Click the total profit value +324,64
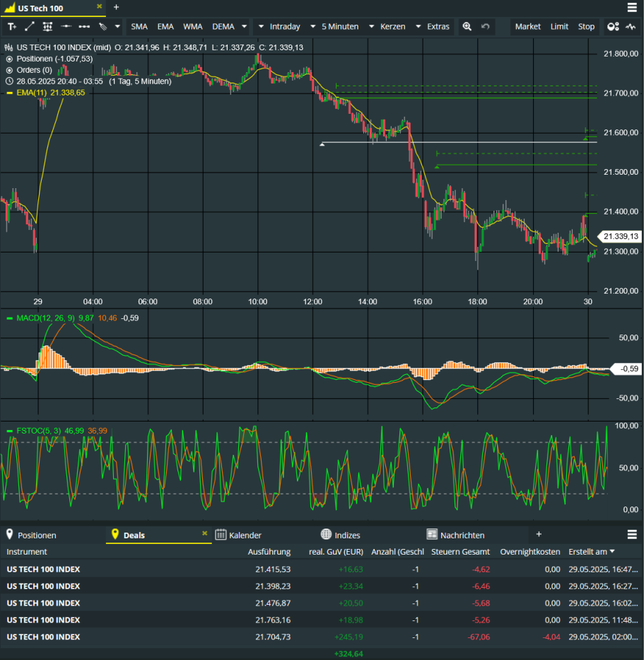 [349, 654]
